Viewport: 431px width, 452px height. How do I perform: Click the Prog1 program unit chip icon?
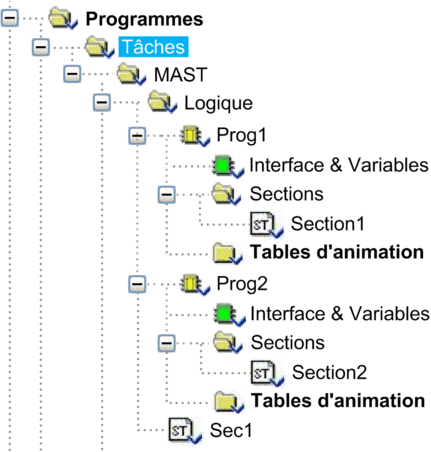point(195,136)
